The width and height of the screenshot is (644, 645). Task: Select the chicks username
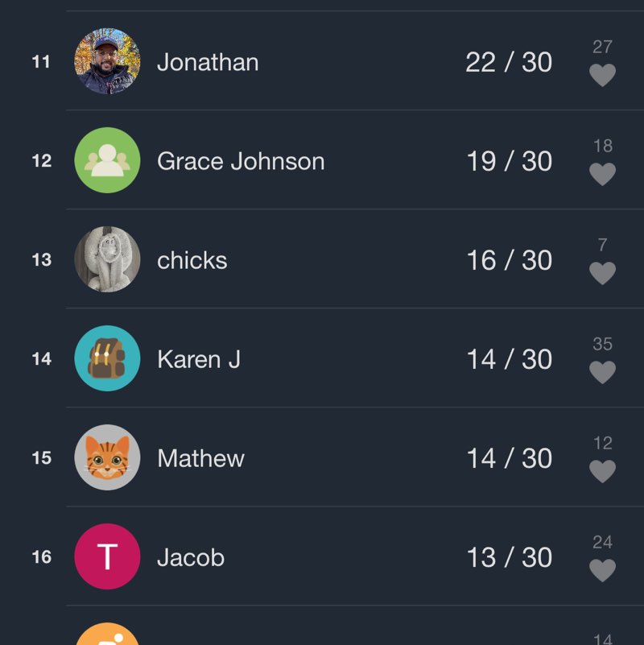tap(192, 260)
